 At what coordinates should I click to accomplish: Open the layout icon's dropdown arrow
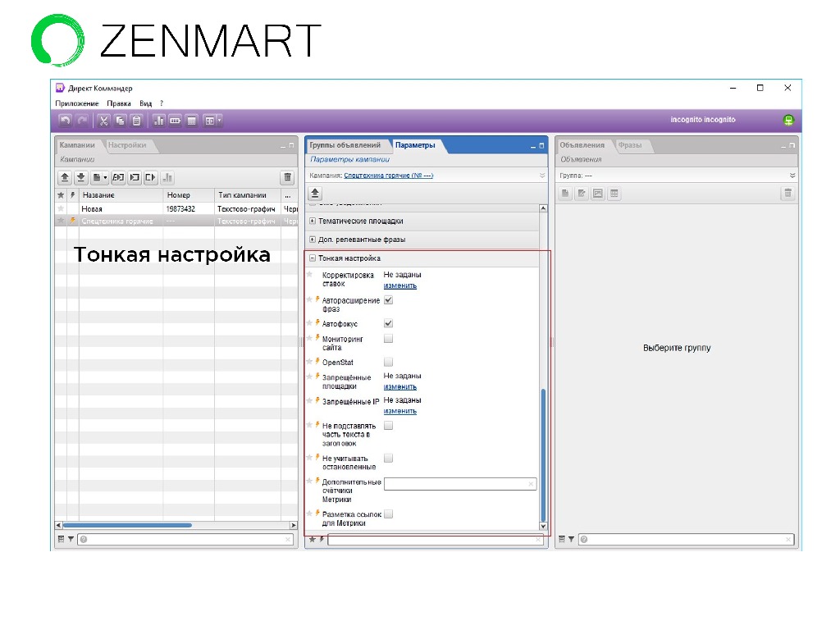[x=220, y=121]
